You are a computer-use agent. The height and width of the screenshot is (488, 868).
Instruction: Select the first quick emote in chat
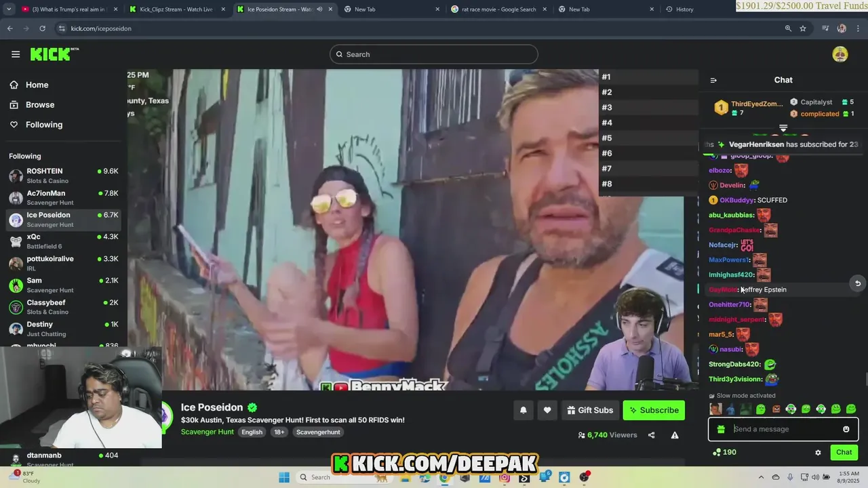(x=715, y=409)
